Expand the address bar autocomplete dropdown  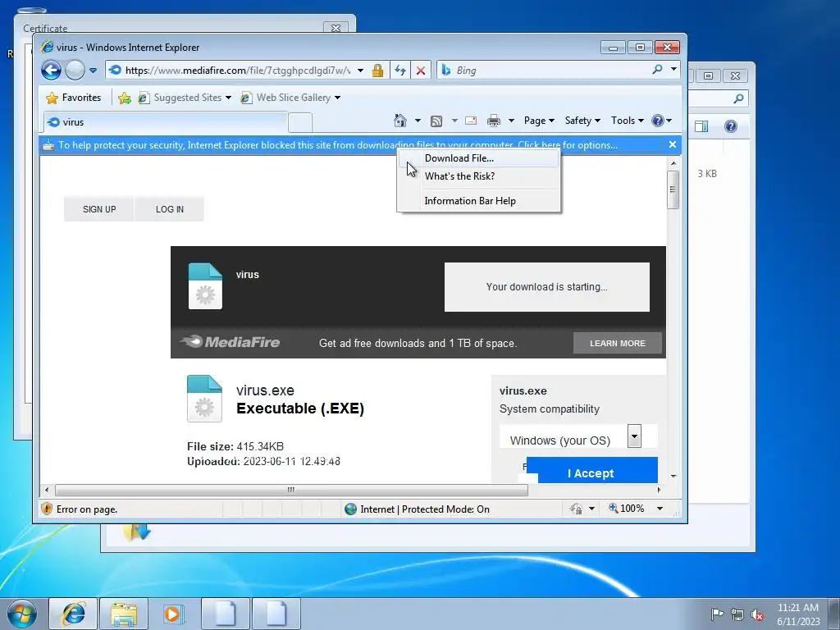click(361, 71)
